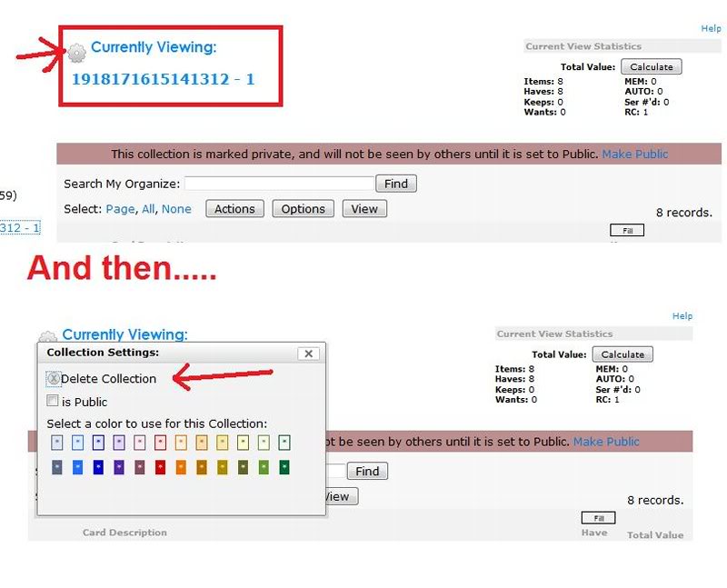Click the Search My Organize text field
This screenshot has height=588, width=727.
click(279, 184)
